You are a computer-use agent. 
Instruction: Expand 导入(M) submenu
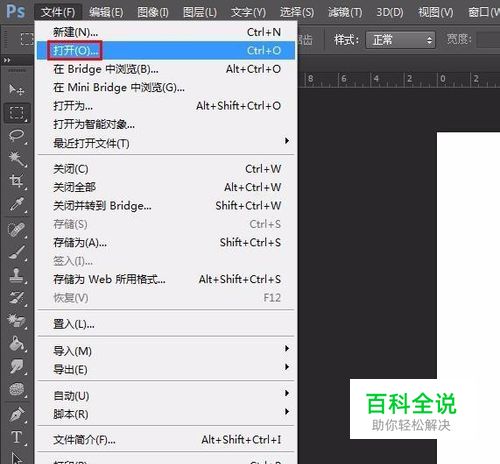[166, 351]
